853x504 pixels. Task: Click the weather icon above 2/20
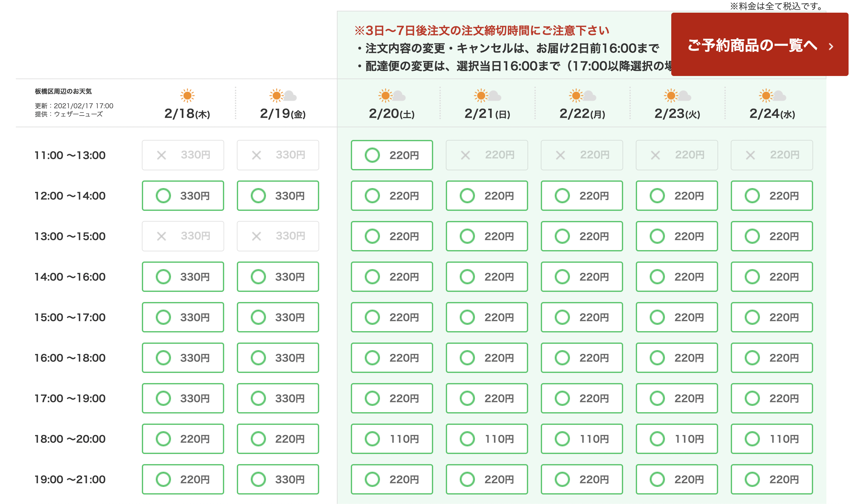392,96
